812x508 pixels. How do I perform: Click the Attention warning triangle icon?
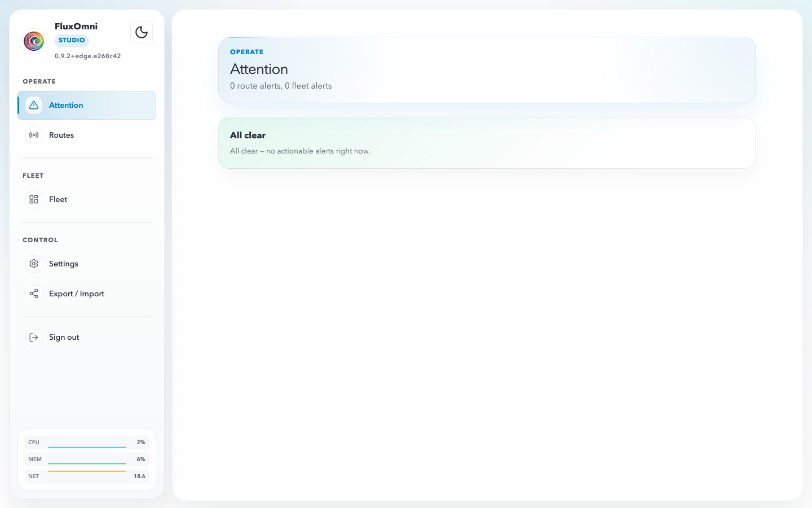coord(34,105)
